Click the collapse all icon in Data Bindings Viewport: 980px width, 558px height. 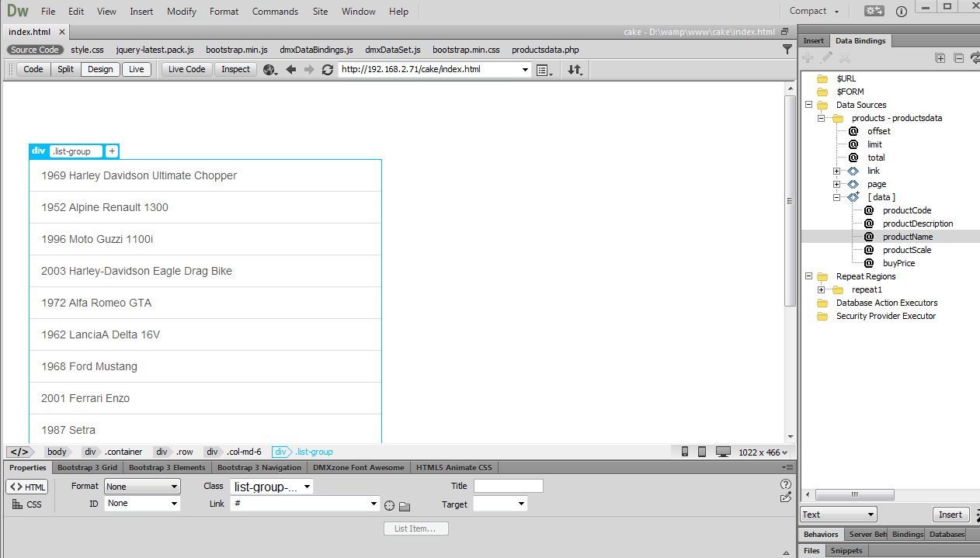pyautogui.click(x=958, y=57)
